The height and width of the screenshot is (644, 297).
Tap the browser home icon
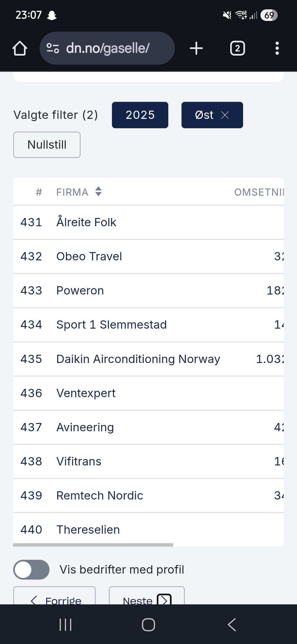(x=20, y=48)
